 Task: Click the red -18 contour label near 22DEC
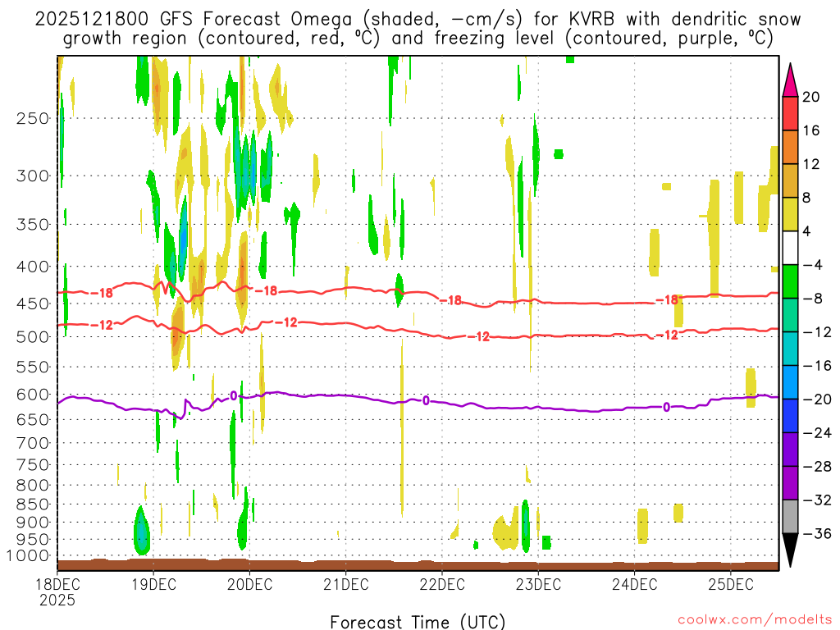pos(450,300)
